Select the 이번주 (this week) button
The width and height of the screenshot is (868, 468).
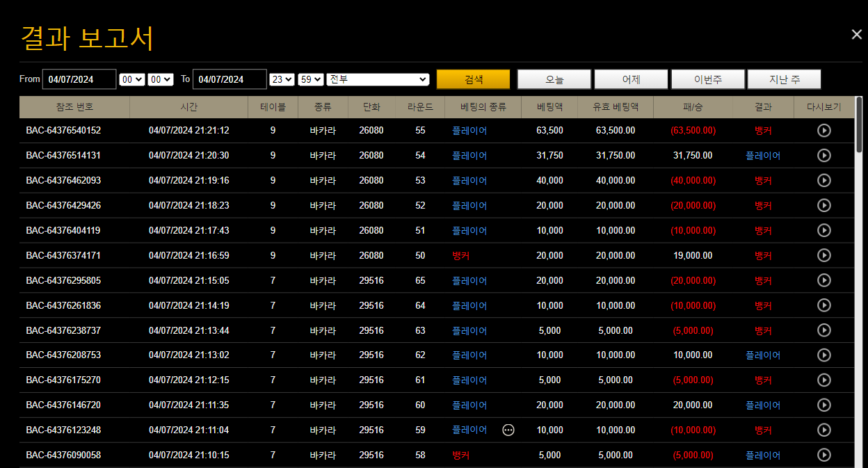(x=708, y=79)
